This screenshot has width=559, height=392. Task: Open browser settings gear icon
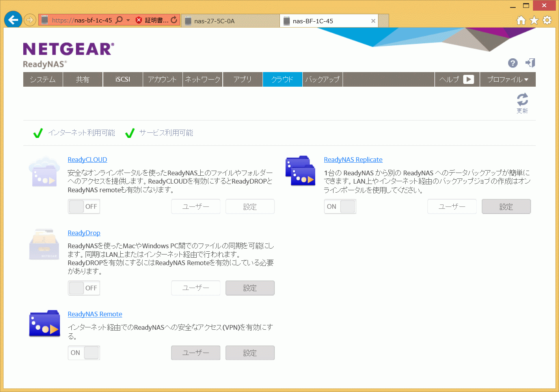[x=547, y=20]
